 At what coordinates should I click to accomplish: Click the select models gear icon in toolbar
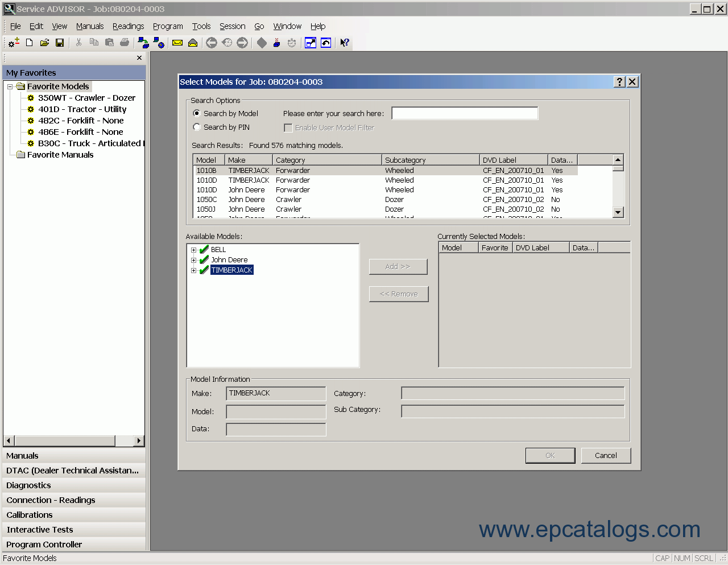click(x=14, y=43)
